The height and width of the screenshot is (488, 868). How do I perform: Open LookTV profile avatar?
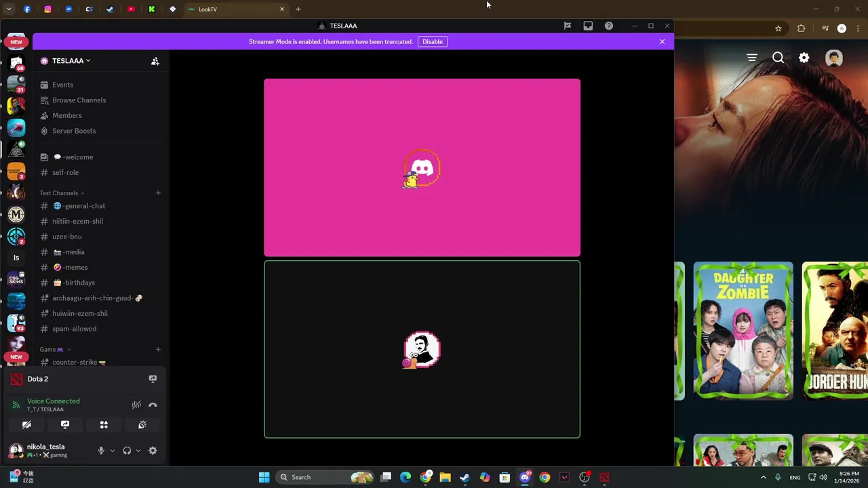[834, 58]
